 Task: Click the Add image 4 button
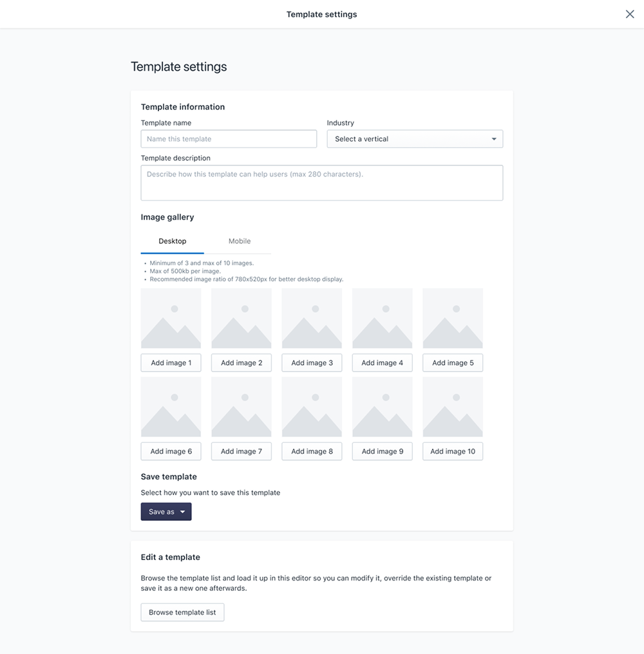382,362
